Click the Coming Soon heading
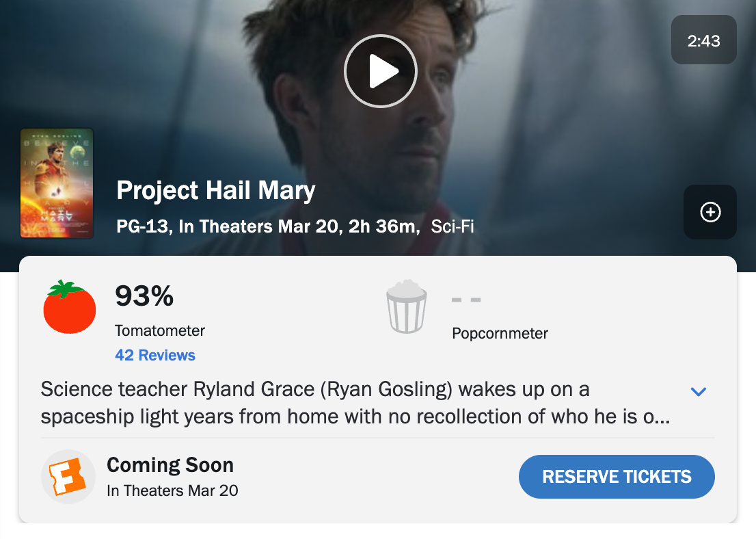The image size is (756, 539). click(x=170, y=465)
